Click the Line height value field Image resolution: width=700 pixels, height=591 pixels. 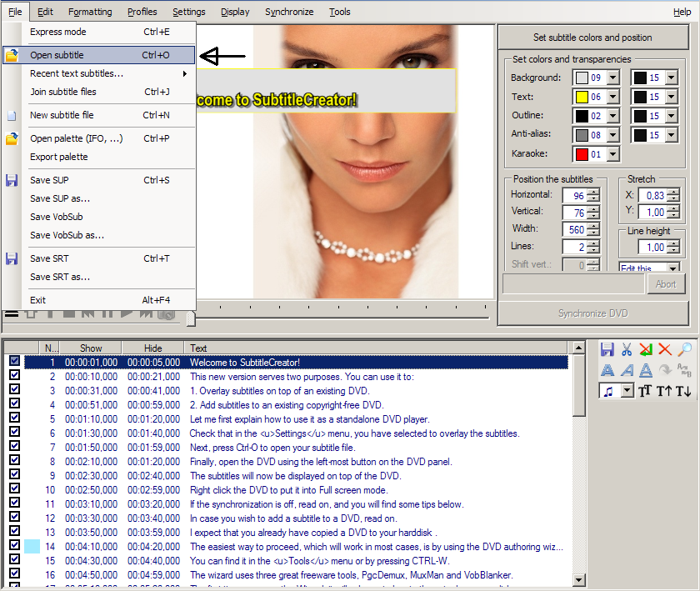point(652,247)
